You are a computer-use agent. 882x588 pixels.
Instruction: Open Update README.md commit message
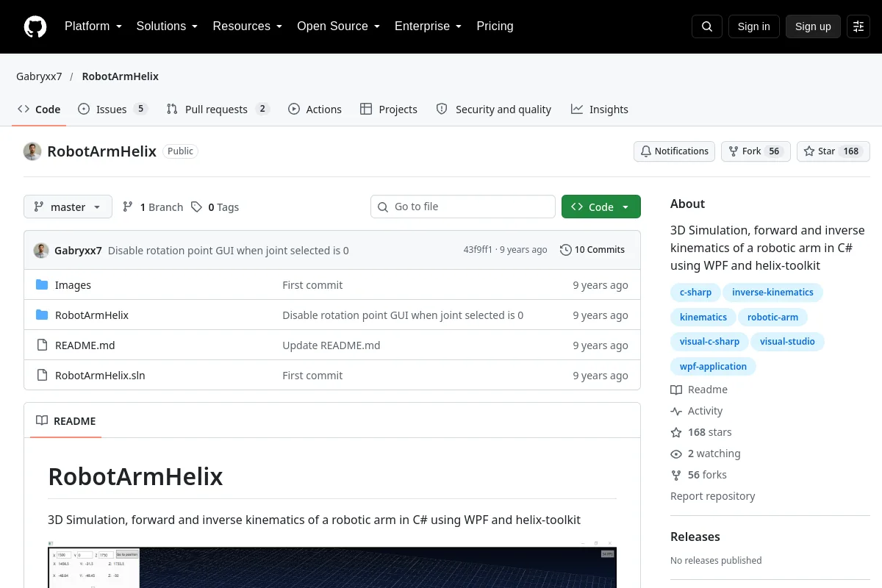point(331,345)
